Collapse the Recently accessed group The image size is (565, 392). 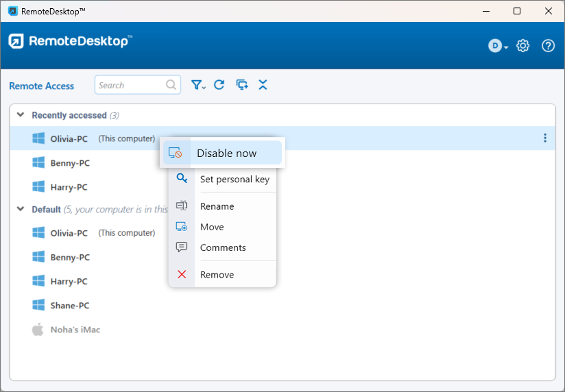point(21,115)
